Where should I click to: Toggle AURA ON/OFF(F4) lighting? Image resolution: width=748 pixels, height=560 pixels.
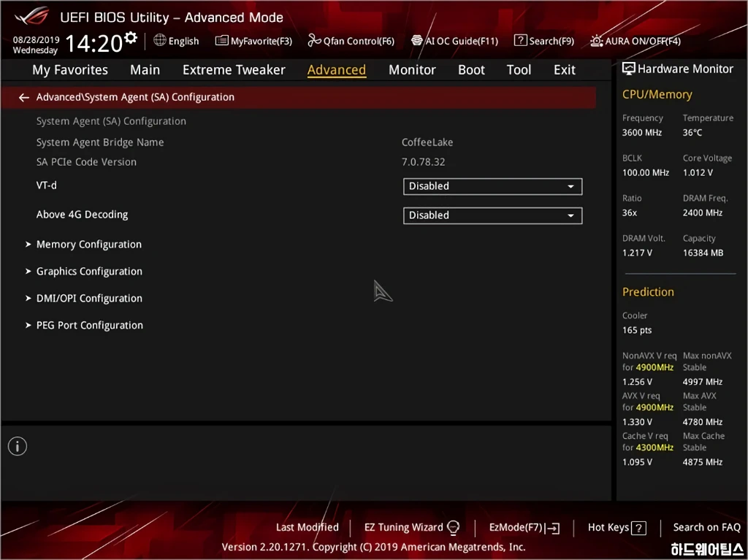click(636, 41)
